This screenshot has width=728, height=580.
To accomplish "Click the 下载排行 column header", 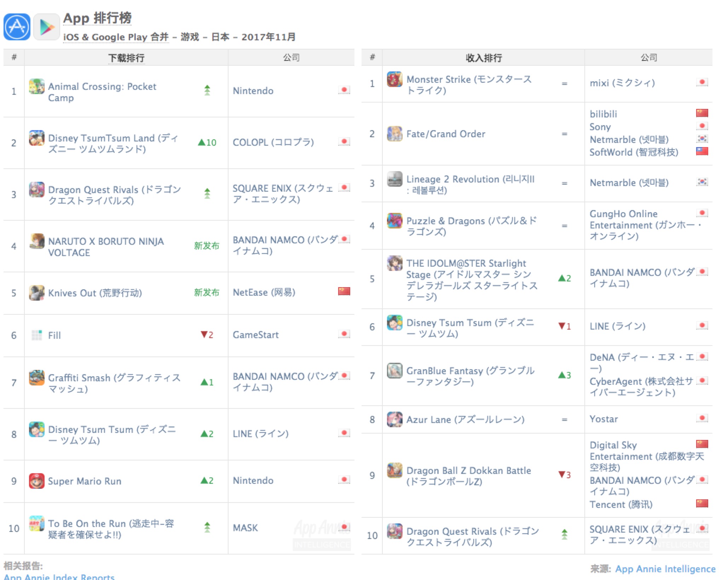I will click(126, 58).
